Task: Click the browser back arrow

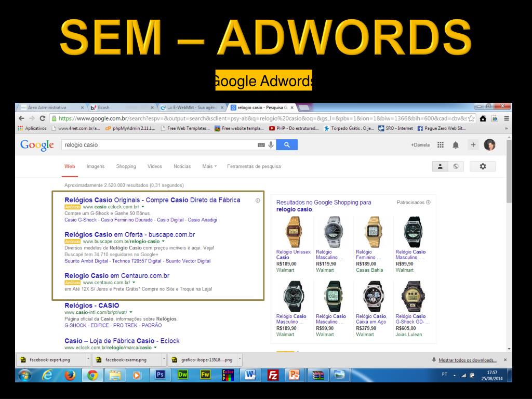Action: (21, 118)
